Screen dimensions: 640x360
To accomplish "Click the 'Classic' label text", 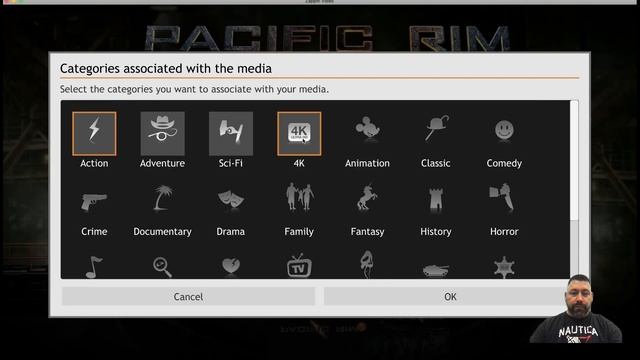I will click(436, 163).
